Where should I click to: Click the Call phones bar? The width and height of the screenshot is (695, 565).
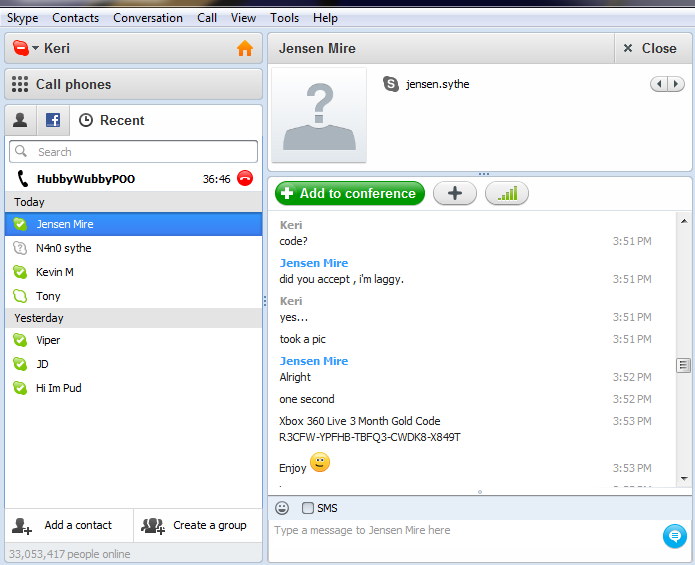point(133,84)
